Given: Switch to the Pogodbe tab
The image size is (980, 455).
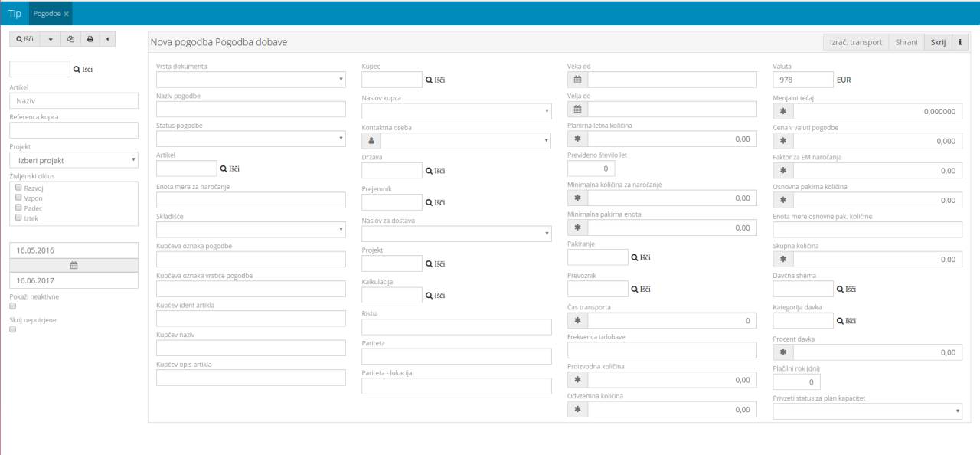Looking at the screenshot, I should 47,14.
